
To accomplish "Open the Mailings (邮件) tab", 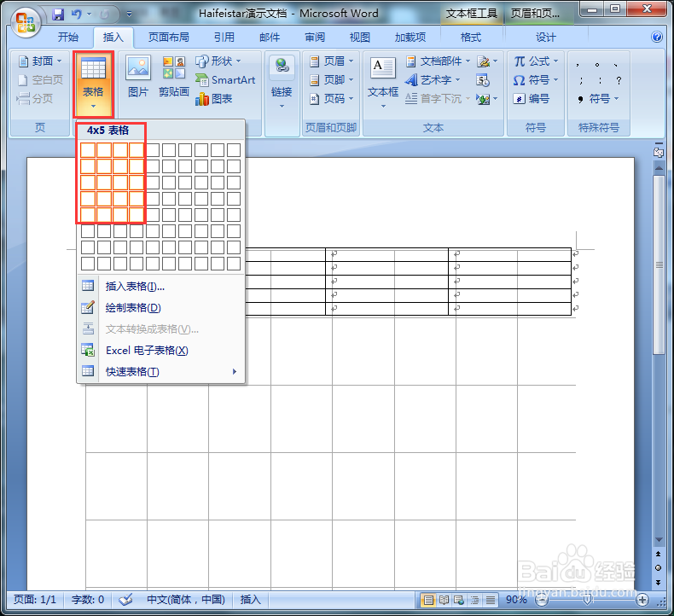I will pyautogui.click(x=270, y=38).
